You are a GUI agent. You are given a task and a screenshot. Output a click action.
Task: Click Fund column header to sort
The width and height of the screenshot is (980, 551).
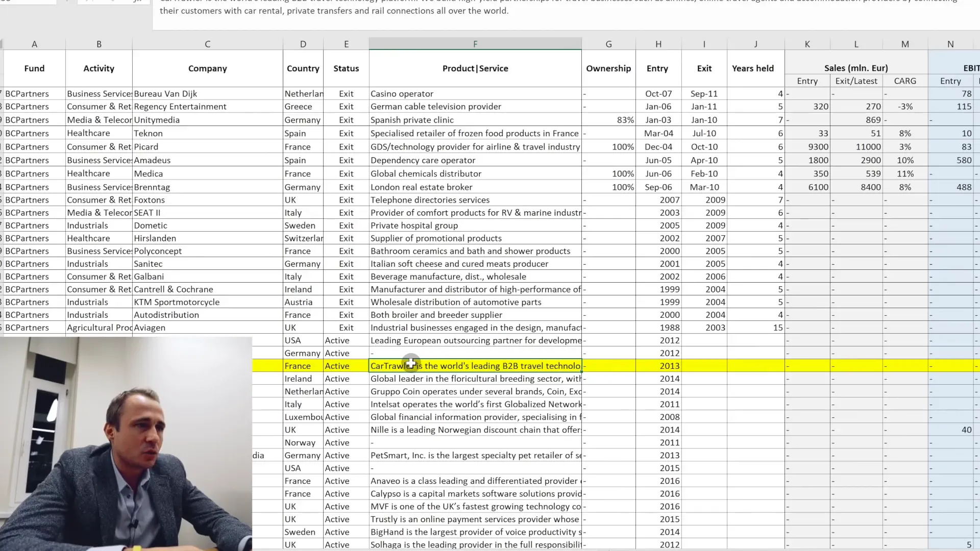[x=33, y=68]
